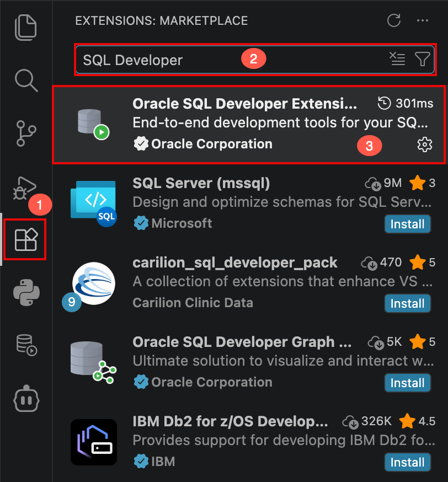Click Oracle SQL Developer extension database icon

pos(93,124)
